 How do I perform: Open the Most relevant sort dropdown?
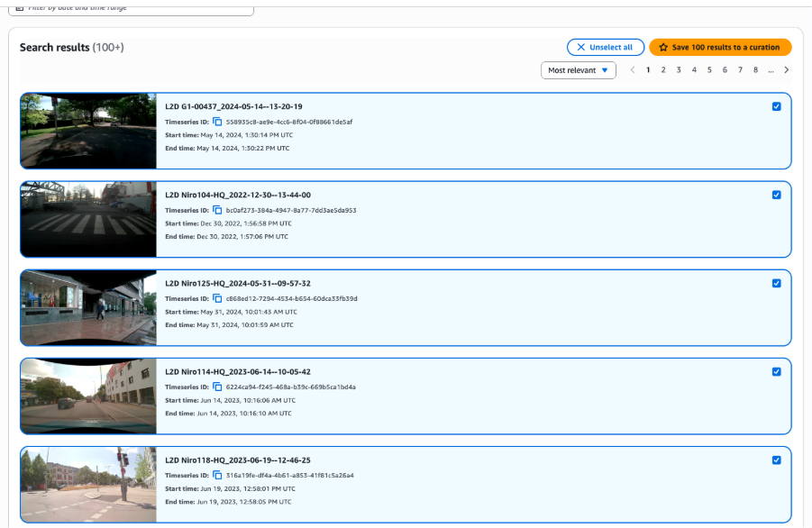coord(578,70)
